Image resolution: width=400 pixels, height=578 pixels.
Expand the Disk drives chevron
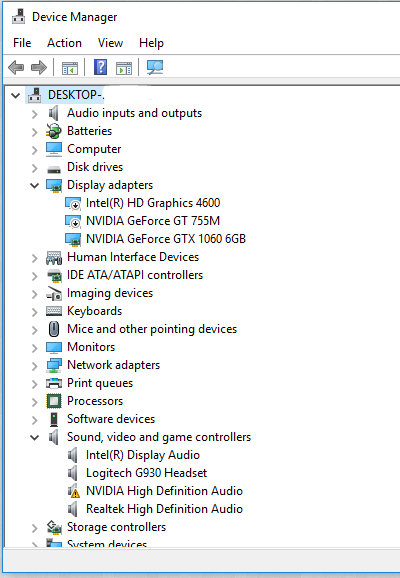coord(34,168)
